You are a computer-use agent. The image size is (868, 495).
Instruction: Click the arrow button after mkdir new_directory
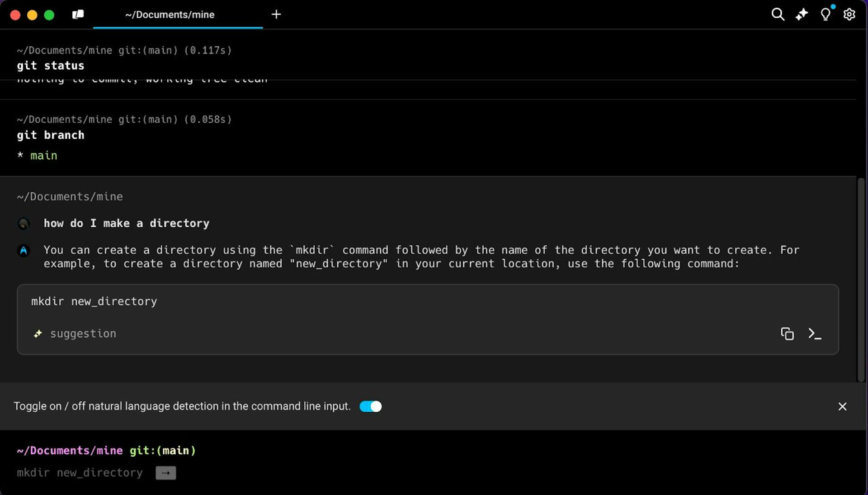165,473
